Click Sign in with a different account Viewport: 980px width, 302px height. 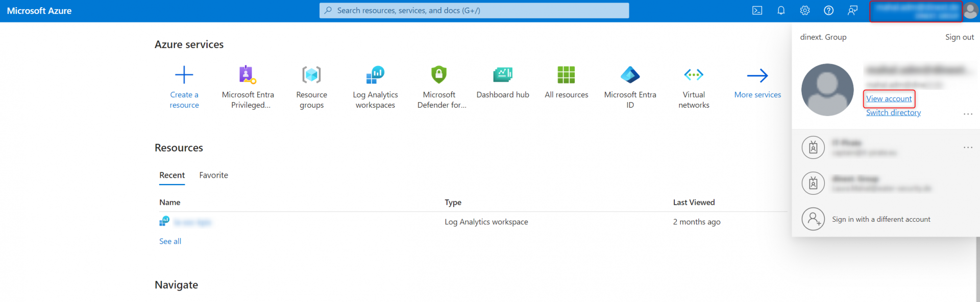pos(881,219)
